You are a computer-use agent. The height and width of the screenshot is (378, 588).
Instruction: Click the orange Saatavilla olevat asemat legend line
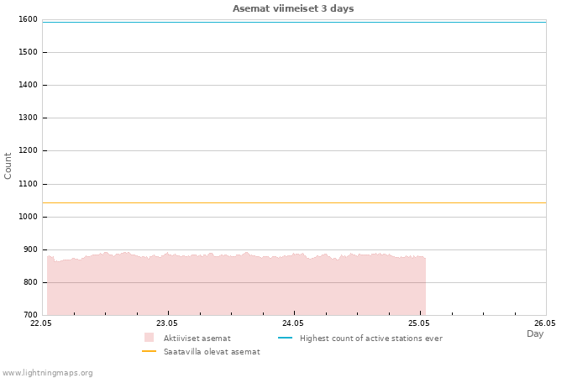pyautogui.click(x=149, y=351)
